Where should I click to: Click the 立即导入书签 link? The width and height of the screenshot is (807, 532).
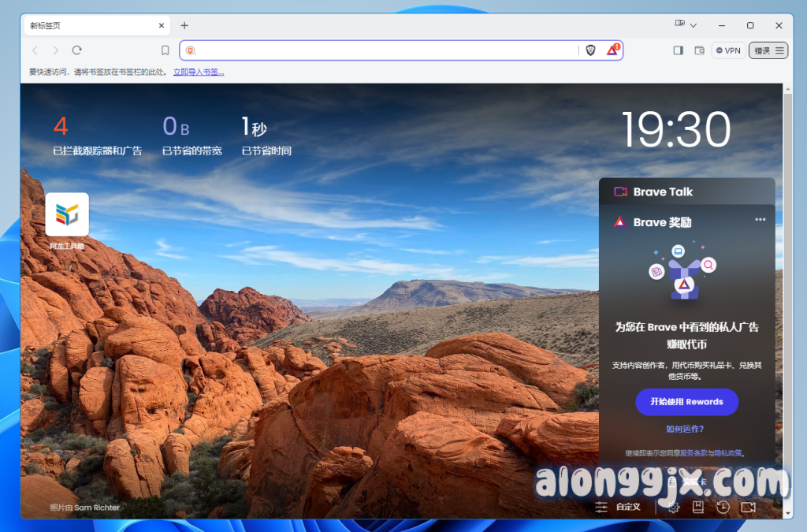tap(199, 72)
